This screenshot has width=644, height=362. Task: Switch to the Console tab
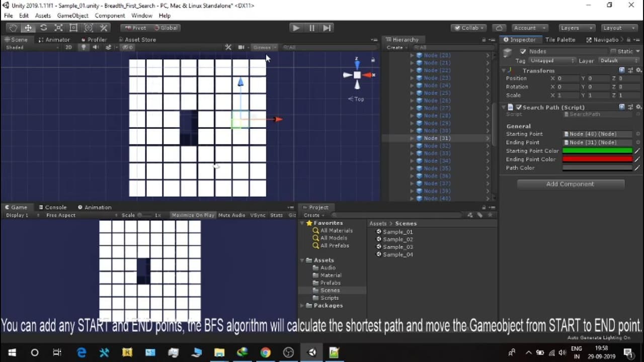(x=52, y=207)
